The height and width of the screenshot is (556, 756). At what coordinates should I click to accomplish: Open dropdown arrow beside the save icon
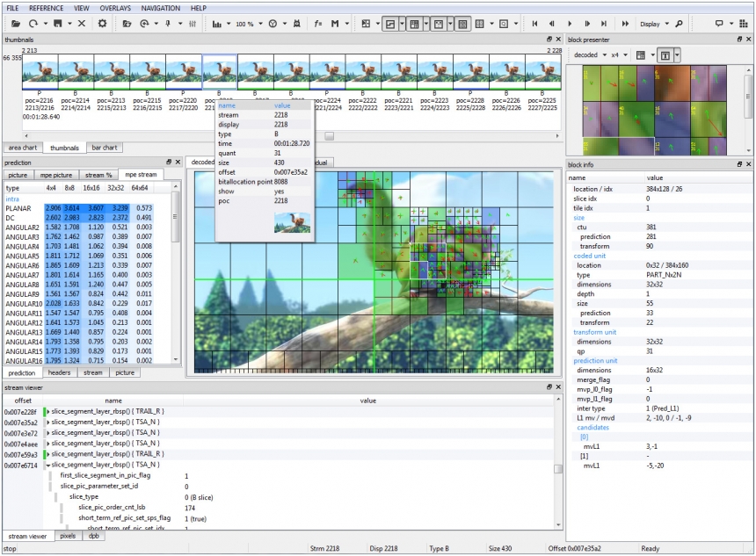[x=69, y=24]
